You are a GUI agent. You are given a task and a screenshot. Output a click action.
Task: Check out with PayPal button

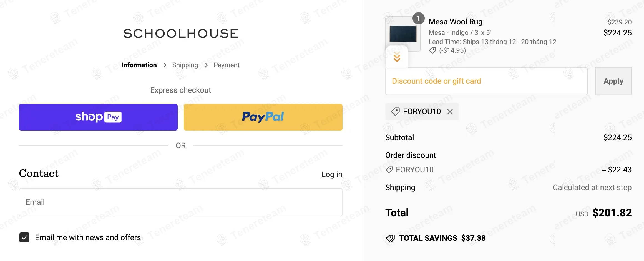[263, 117]
